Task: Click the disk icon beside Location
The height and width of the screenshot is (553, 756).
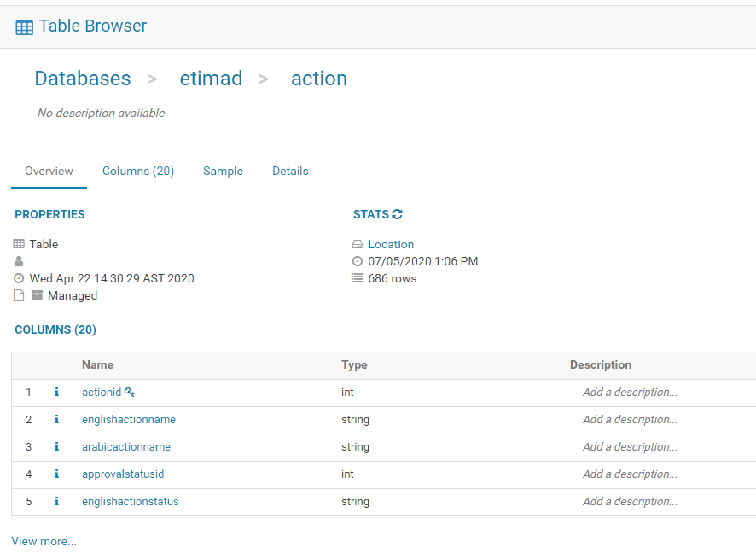Action: coord(358,244)
